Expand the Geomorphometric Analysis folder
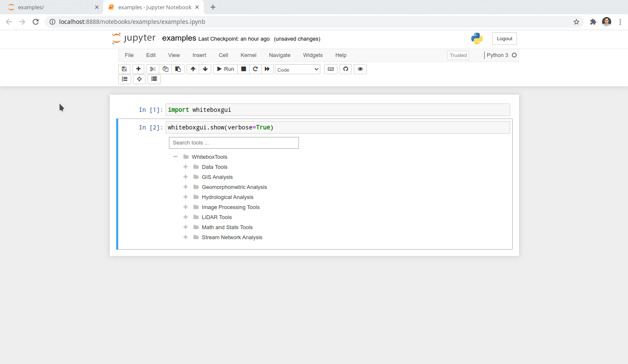628x364 pixels. pyautogui.click(x=185, y=187)
